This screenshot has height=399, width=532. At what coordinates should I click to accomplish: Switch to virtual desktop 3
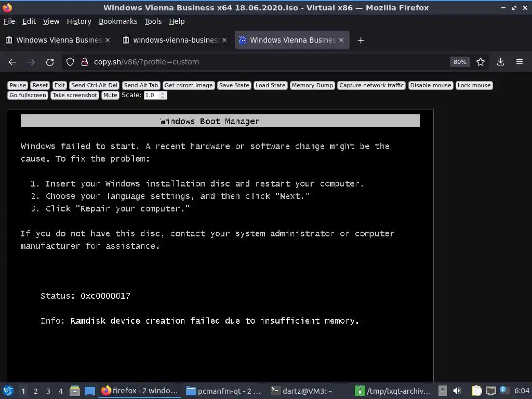pos(48,391)
